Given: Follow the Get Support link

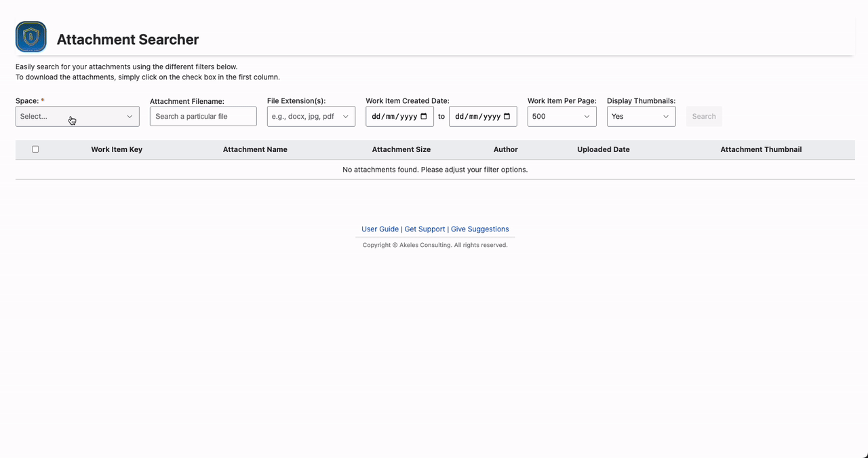Looking at the screenshot, I should (x=425, y=229).
